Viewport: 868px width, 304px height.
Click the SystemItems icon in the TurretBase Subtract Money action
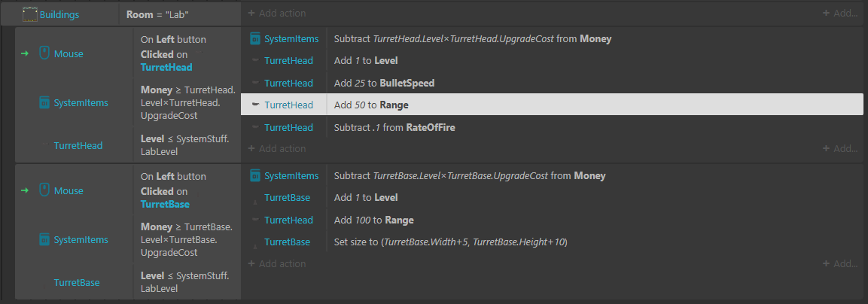pyautogui.click(x=255, y=175)
